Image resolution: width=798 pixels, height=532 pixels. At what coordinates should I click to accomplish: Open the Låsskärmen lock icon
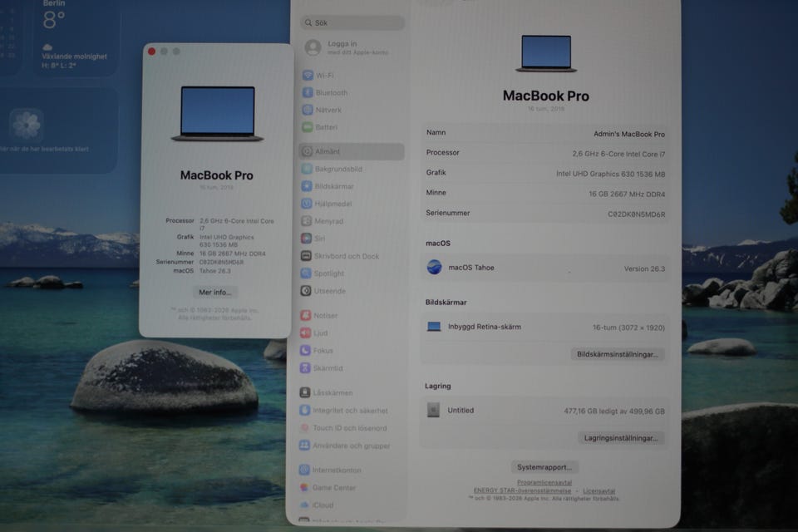(304, 392)
